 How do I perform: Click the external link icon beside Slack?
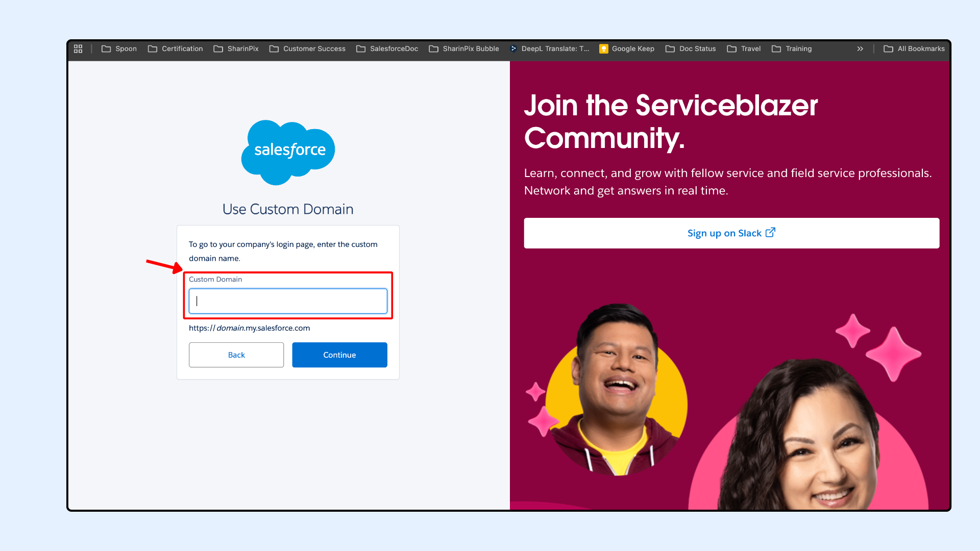770,233
